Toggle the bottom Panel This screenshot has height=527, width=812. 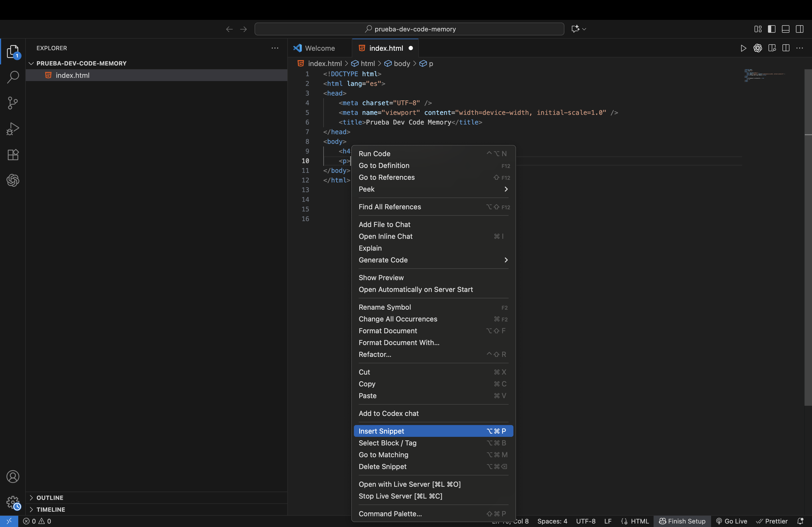pyautogui.click(x=785, y=29)
